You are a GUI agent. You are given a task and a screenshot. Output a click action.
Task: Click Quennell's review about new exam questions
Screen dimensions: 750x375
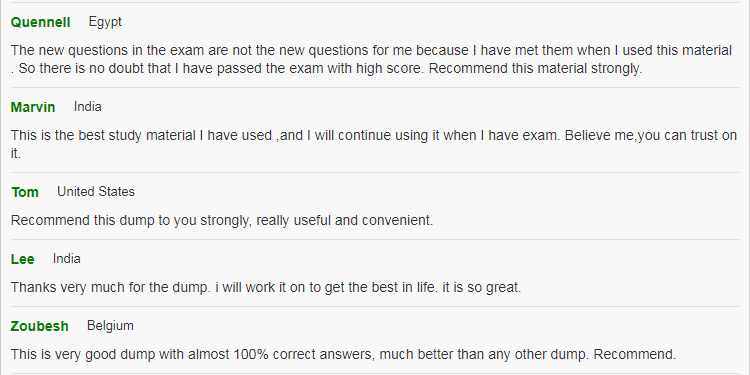371,59
